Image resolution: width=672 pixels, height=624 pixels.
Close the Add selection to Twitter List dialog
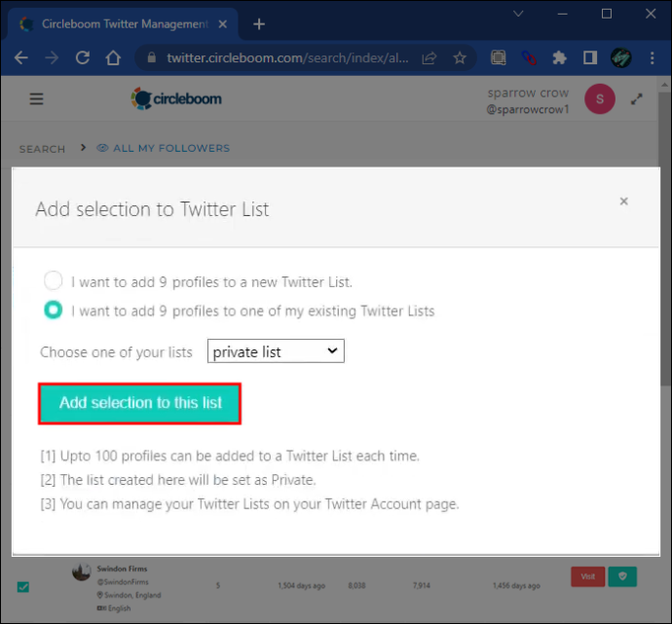(623, 201)
